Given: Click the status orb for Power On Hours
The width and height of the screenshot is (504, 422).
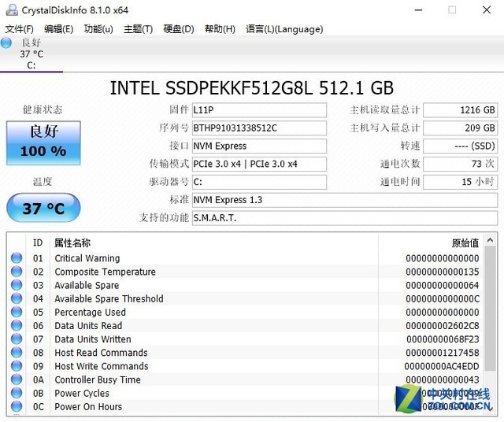Looking at the screenshot, I should 17,406.
